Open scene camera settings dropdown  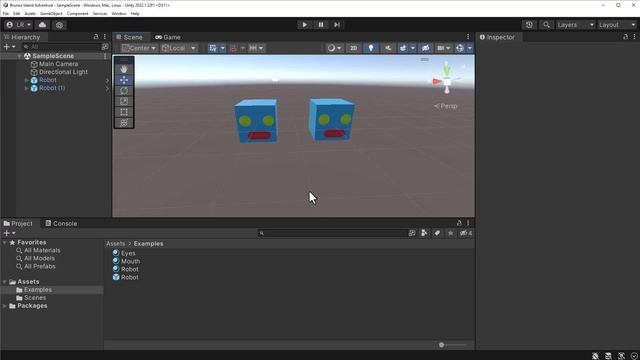pyautogui.click(x=443, y=48)
